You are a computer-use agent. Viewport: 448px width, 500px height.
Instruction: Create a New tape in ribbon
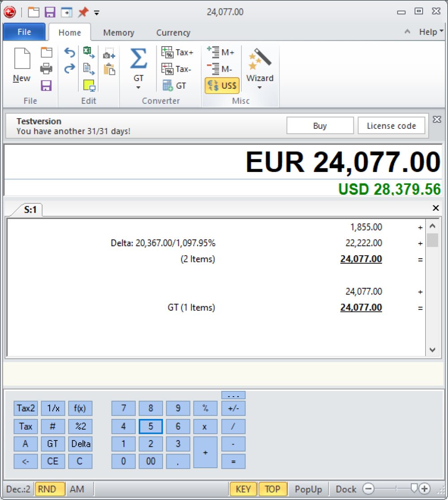coord(22,65)
